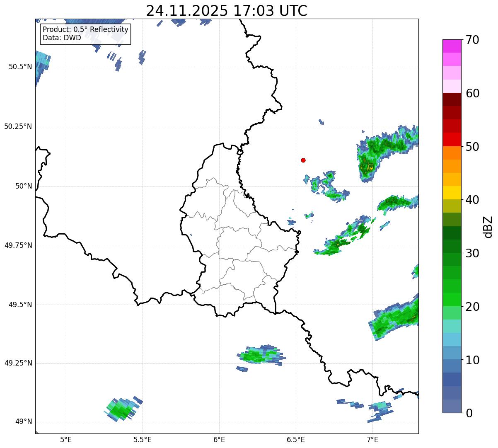
Task: Click the 6°E longitude label
Action: tap(219, 439)
